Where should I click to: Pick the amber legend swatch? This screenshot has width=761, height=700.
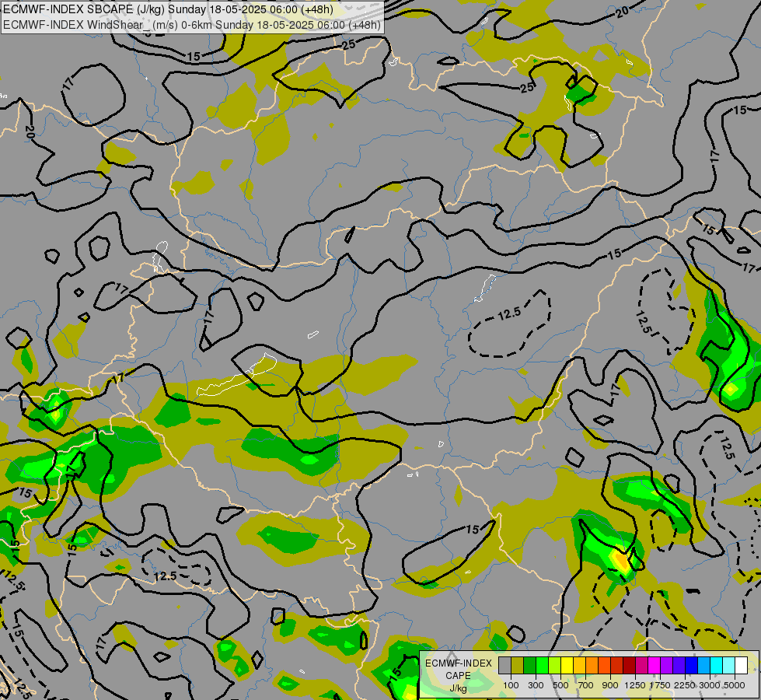[x=579, y=666]
